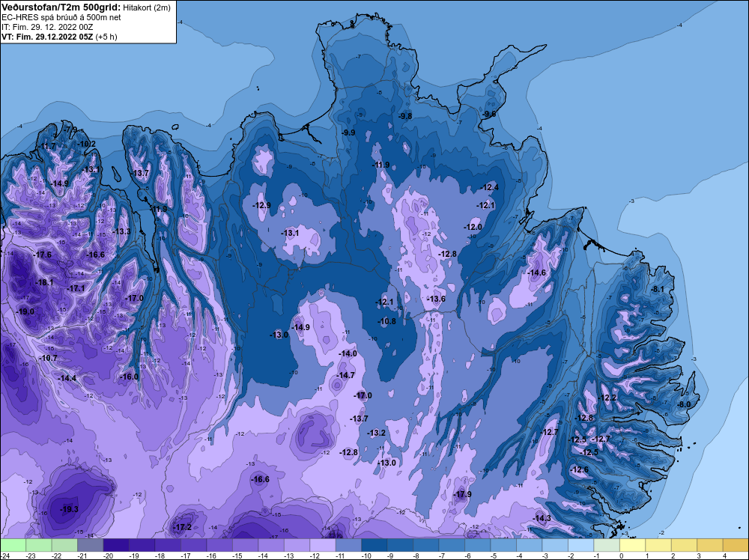
Task: Click the -10.2 temperature value
Action: point(87,144)
